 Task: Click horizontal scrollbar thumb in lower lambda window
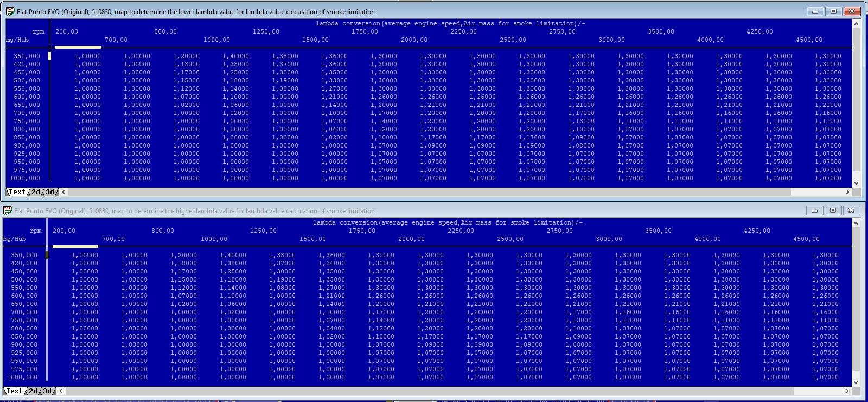pyautogui.click(x=429, y=192)
